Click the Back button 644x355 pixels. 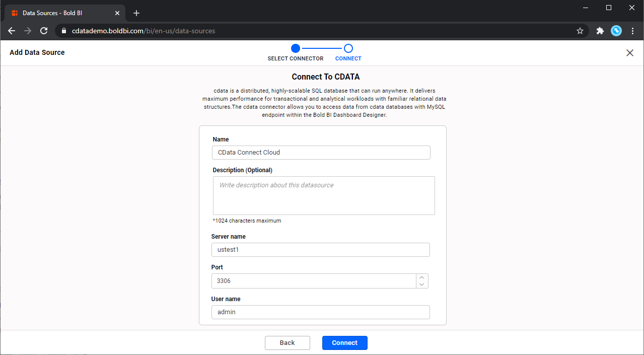287,343
